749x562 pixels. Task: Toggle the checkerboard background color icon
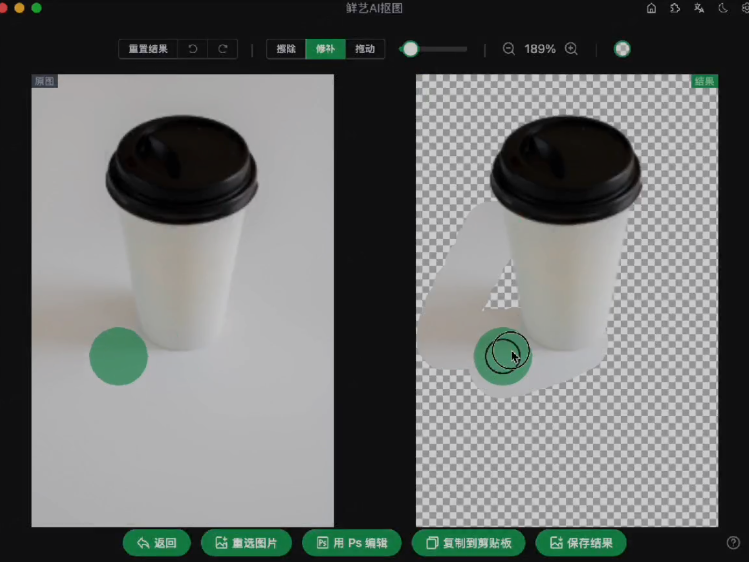(622, 49)
